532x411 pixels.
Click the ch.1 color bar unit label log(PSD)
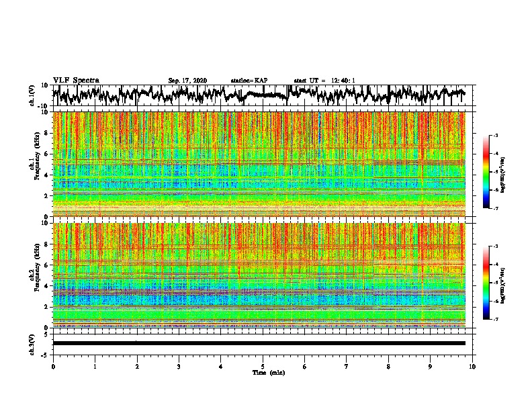503,175
